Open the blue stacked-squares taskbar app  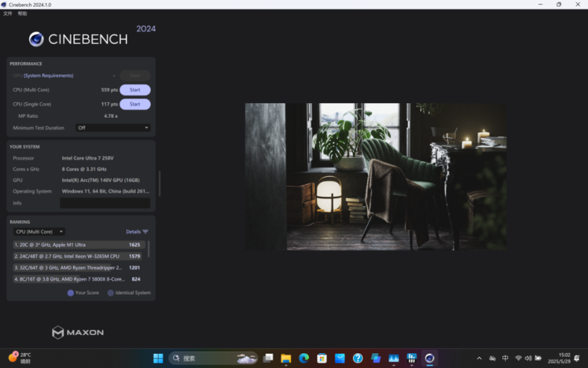tap(375, 358)
